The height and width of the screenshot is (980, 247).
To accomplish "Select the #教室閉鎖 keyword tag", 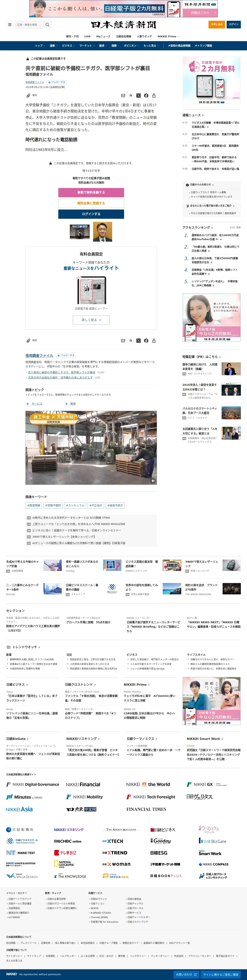I will tap(33, 506).
